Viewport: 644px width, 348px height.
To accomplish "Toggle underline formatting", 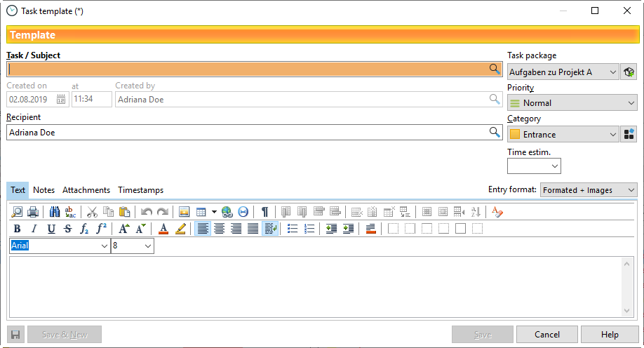I will click(51, 229).
